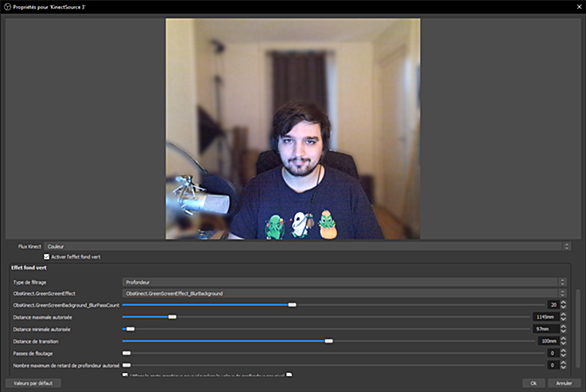The width and height of the screenshot is (586, 392).
Task: Uncheck Activer l'effet fond vert
Action: coord(47,257)
